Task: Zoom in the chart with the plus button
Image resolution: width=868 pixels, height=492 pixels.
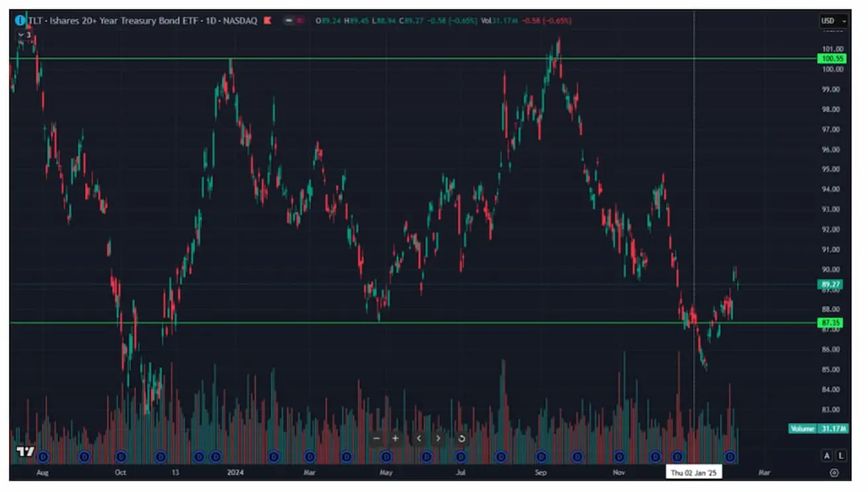Action: (x=396, y=438)
